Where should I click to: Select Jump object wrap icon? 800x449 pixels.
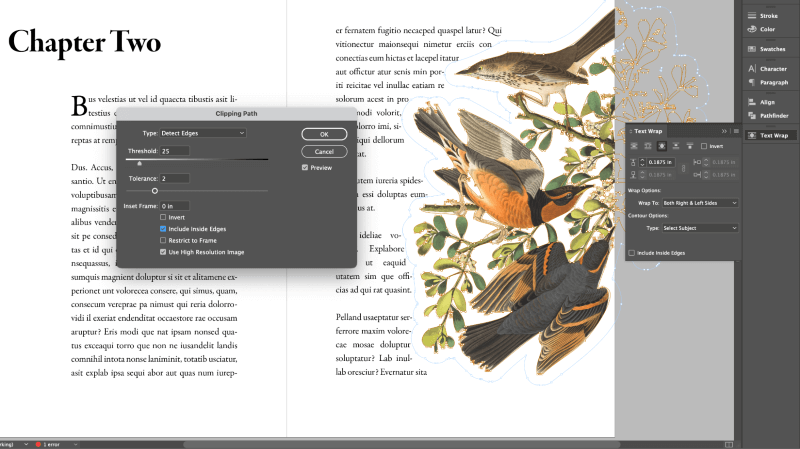676,146
